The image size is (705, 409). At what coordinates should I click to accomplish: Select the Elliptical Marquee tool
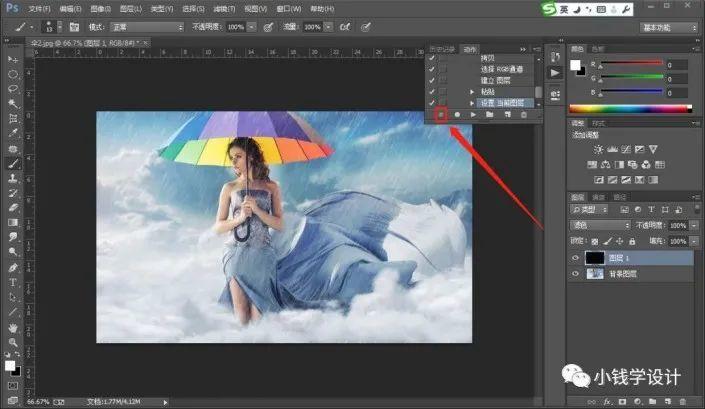coord(13,74)
